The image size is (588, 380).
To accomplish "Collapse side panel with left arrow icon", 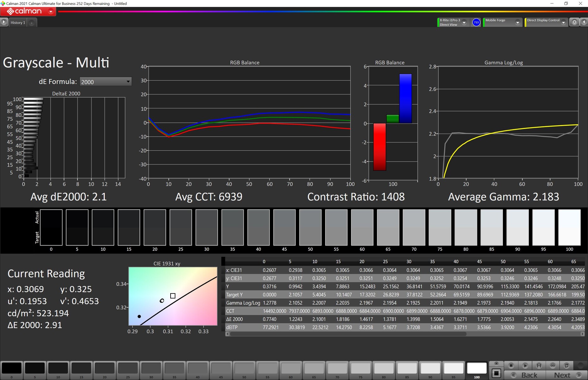I will pyautogui.click(x=584, y=22).
